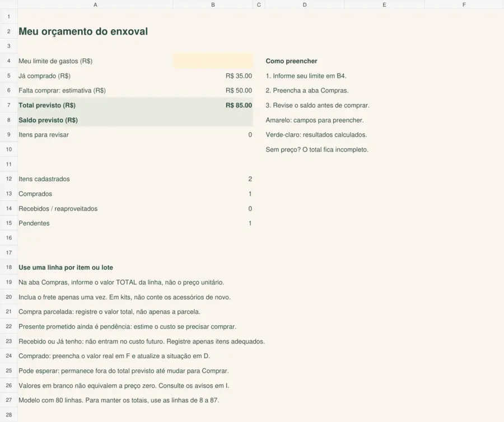Screen dimensions: 504x422
Task: Click '3. Revise o saldo antes de comprar.'
Action: [x=318, y=105]
